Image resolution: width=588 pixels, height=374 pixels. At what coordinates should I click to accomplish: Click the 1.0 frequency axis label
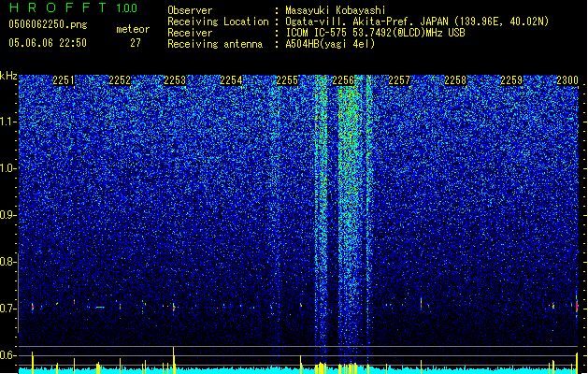[x=8, y=168]
